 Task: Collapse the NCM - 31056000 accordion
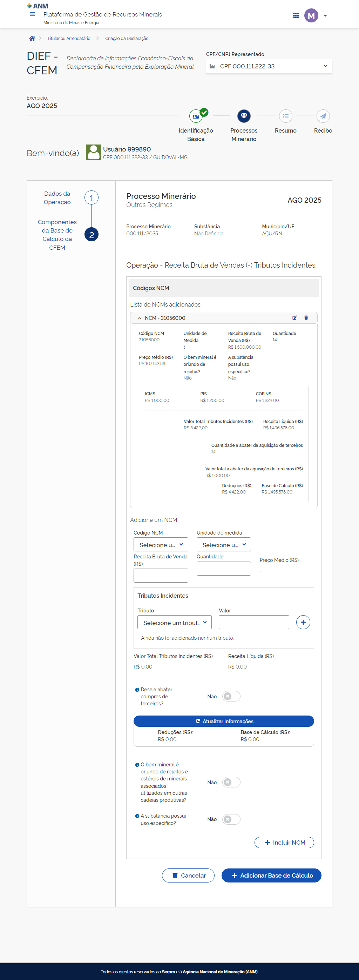140,318
